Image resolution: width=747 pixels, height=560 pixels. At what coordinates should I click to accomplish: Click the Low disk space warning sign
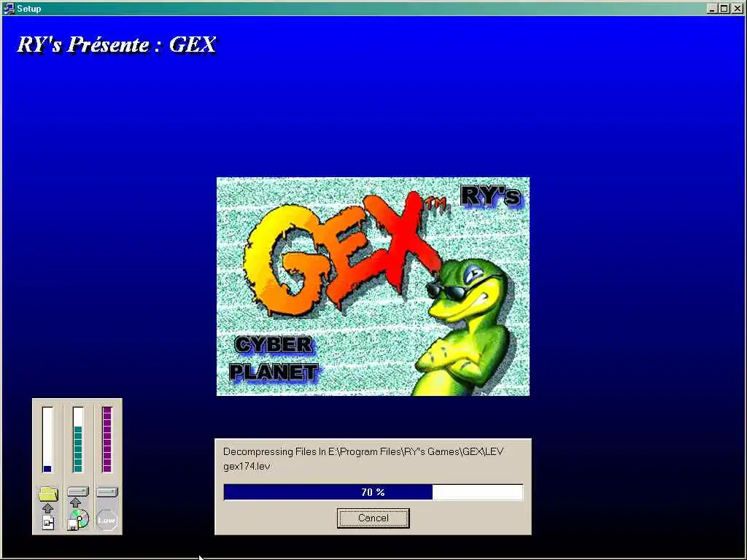point(107,520)
